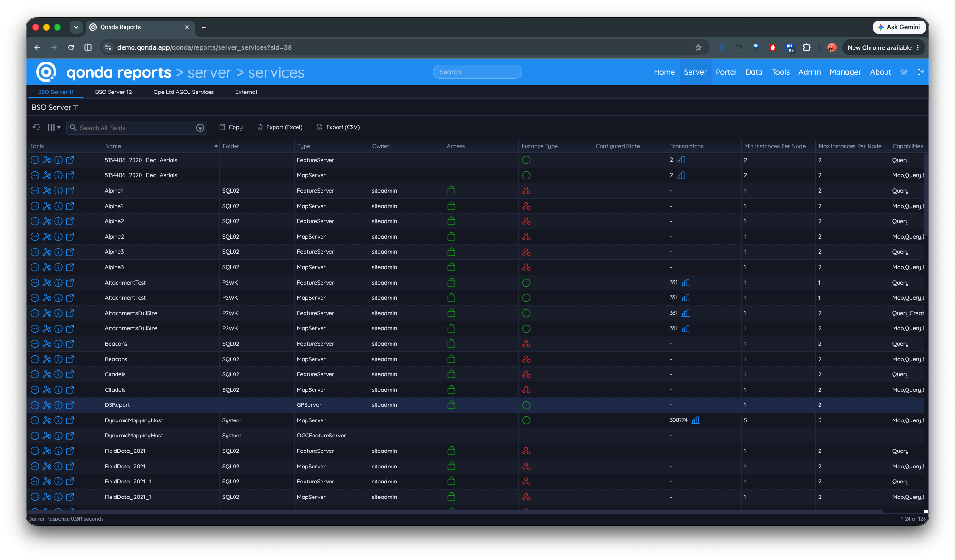Viewport: 955px width, 560px height.
Task: Open the Admin menu
Action: coord(809,72)
